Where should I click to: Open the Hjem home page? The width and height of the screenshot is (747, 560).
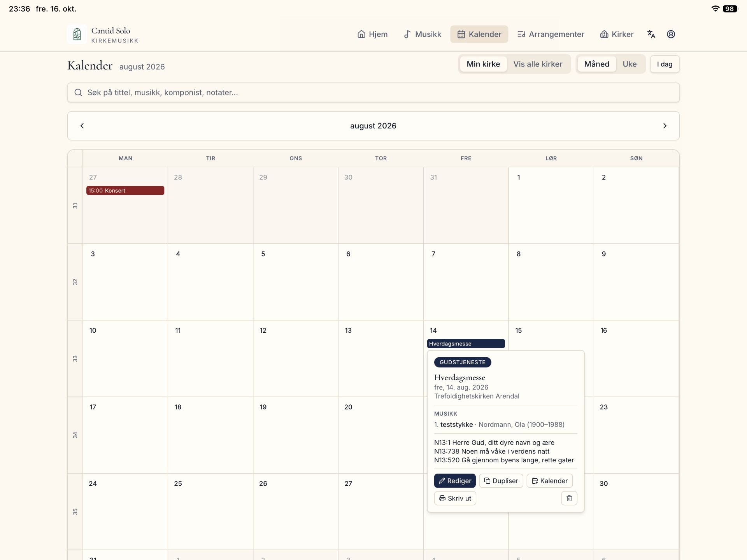[x=372, y=34]
